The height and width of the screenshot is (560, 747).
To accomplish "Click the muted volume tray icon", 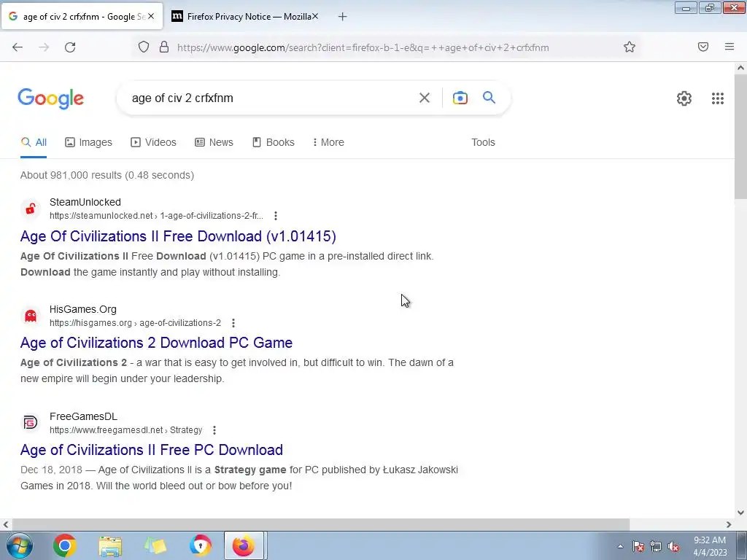I will click(x=673, y=546).
